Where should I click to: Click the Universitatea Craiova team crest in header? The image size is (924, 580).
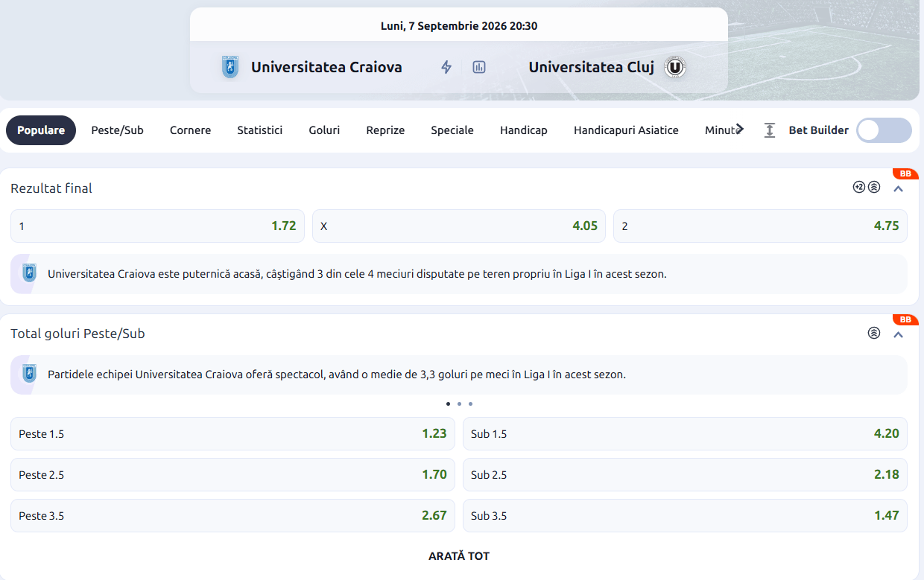click(x=230, y=67)
